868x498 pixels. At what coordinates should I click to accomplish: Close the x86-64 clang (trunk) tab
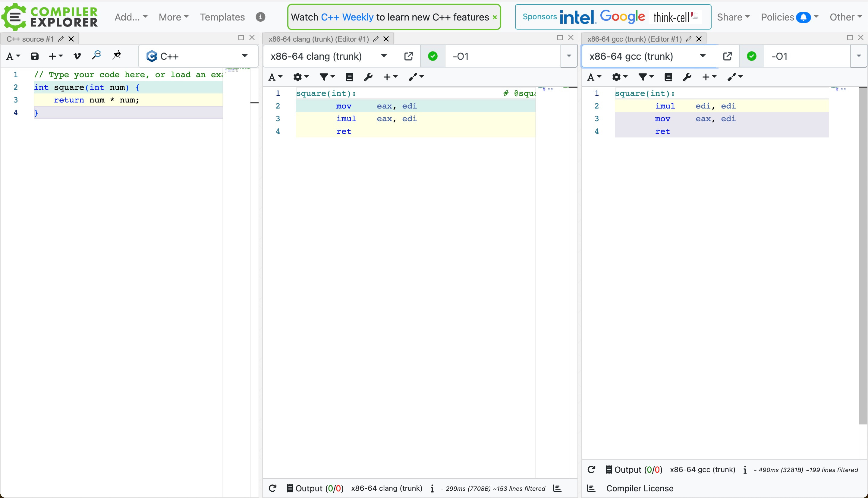[386, 39]
